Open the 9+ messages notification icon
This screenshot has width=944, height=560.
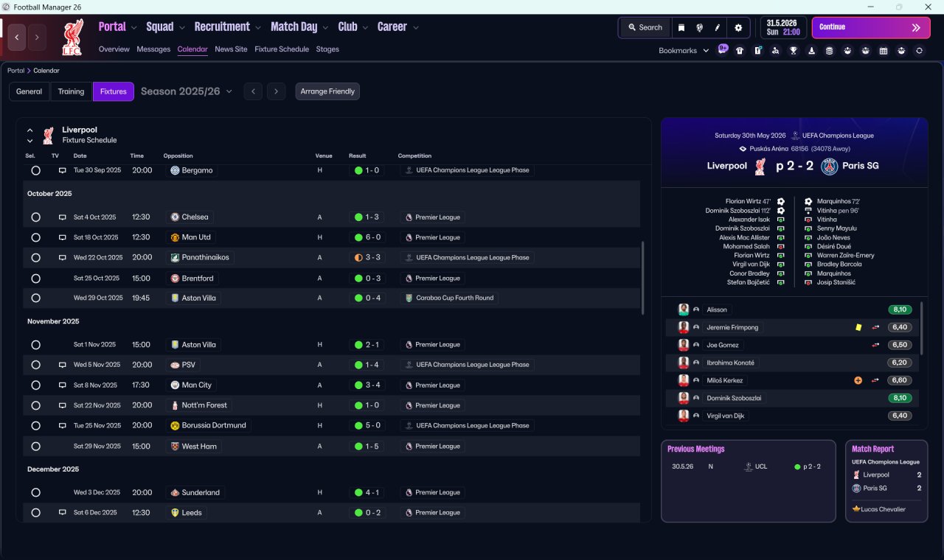pyautogui.click(x=723, y=49)
